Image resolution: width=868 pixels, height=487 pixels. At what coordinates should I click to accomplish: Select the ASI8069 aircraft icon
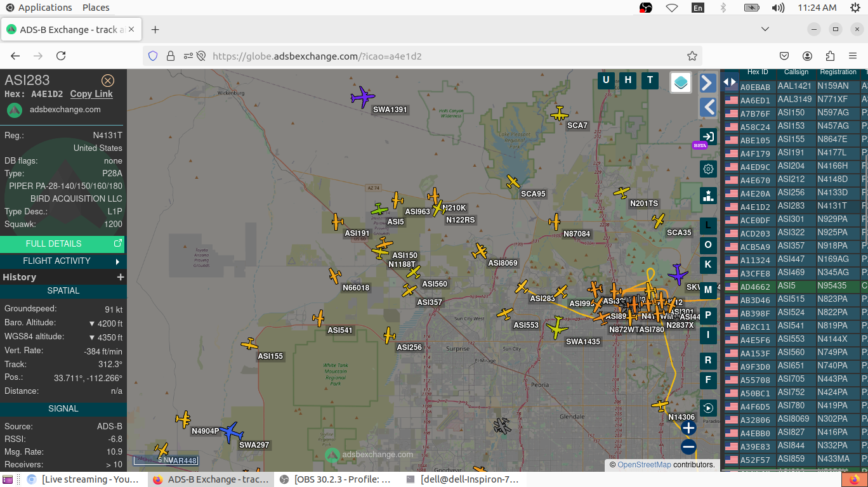(x=480, y=251)
